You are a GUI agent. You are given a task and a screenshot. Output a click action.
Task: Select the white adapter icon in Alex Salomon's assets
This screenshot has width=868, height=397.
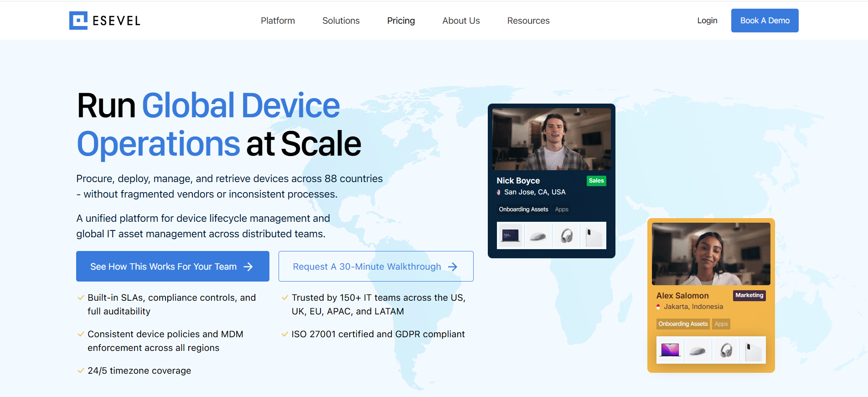tap(754, 351)
